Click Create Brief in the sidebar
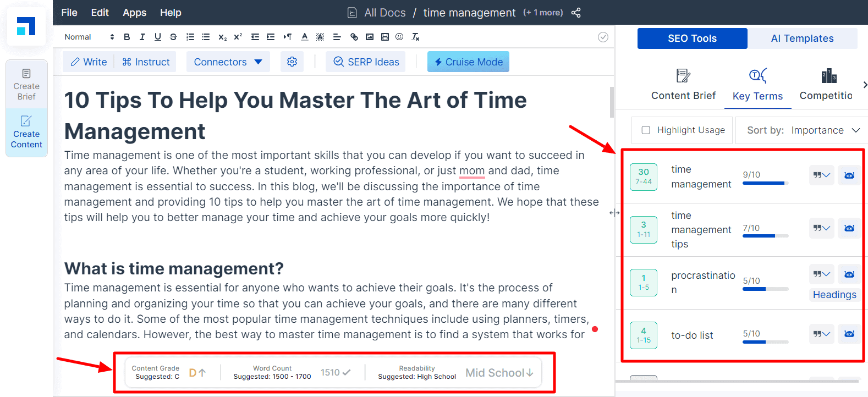 (x=26, y=84)
